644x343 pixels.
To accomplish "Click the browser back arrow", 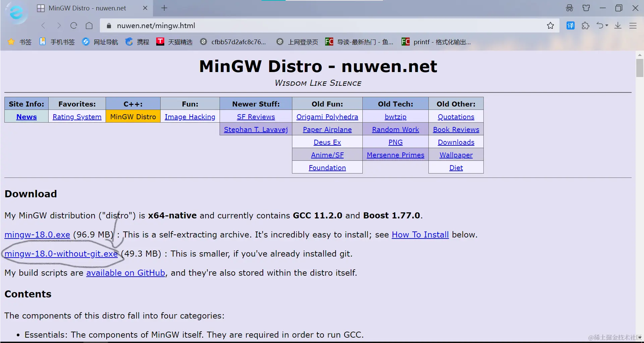I will point(43,25).
